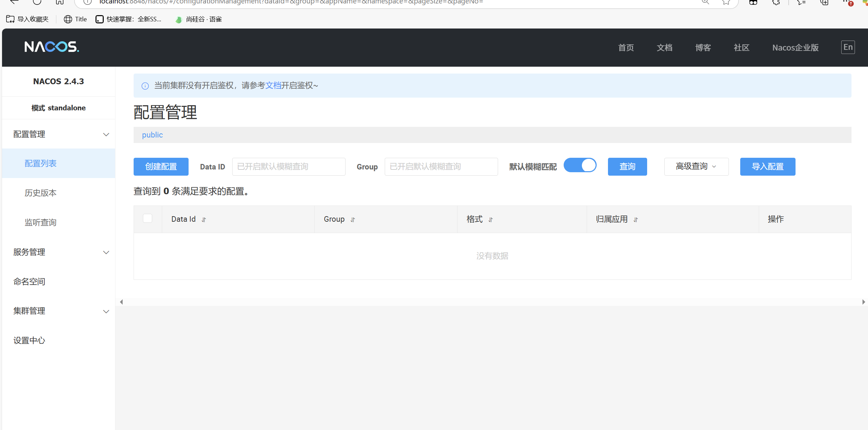Sort table by Group column

353,220
